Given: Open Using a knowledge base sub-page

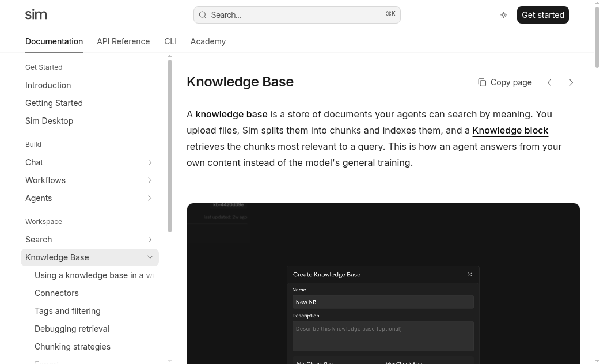Looking at the screenshot, I should click(x=94, y=275).
